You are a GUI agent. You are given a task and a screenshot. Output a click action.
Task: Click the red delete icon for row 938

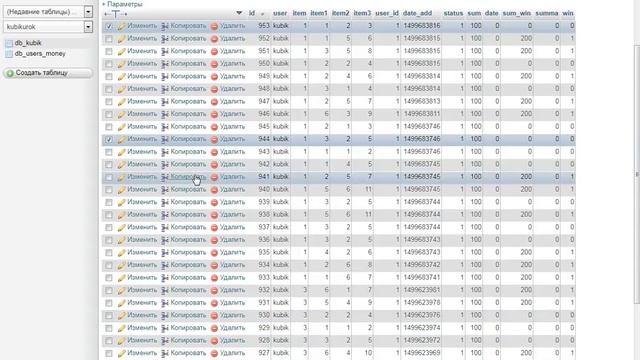(x=214, y=215)
